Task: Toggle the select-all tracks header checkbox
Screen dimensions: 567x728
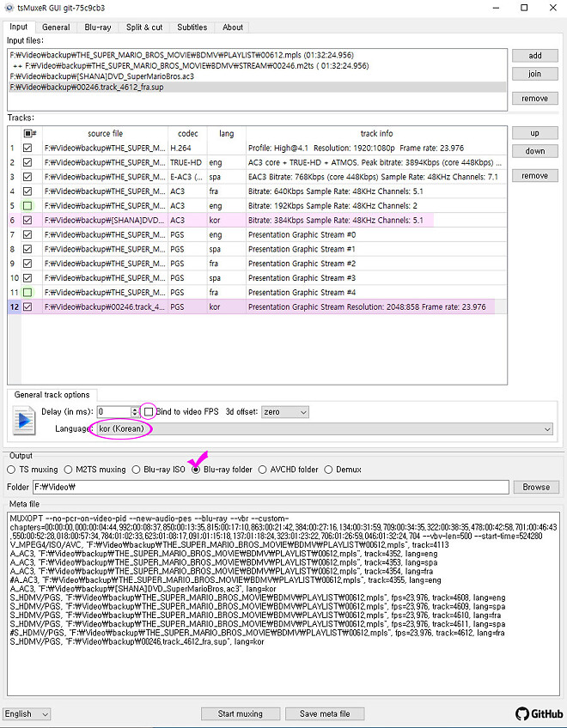Action: (x=29, y=134)
